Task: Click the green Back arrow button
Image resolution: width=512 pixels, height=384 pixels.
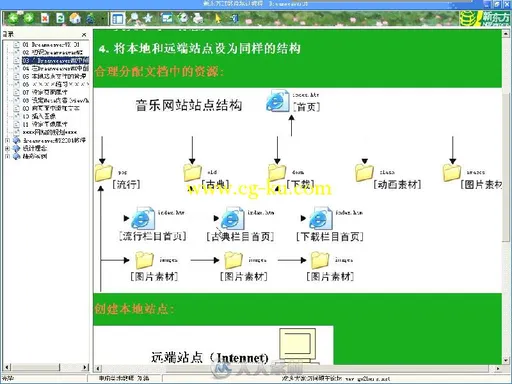Action: point(13,18)
